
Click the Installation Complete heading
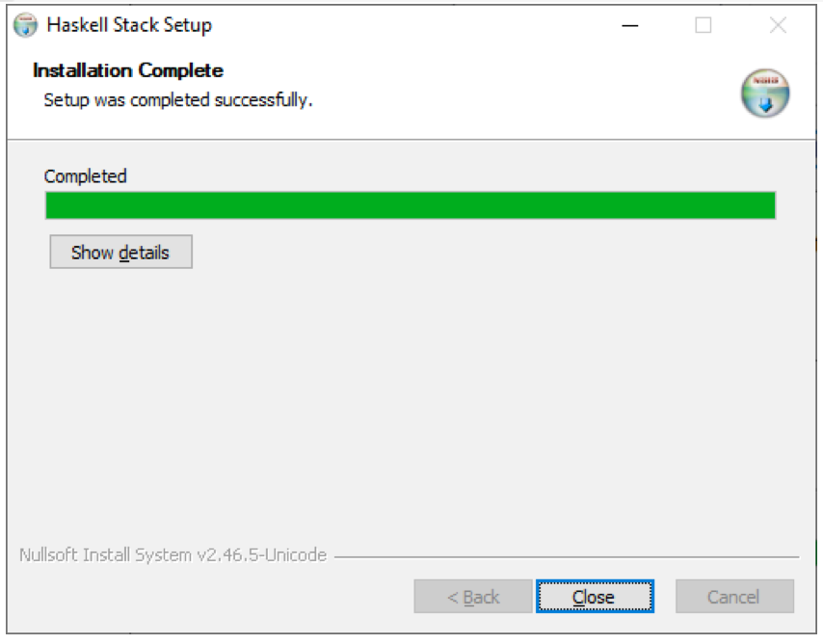(128, 70)
